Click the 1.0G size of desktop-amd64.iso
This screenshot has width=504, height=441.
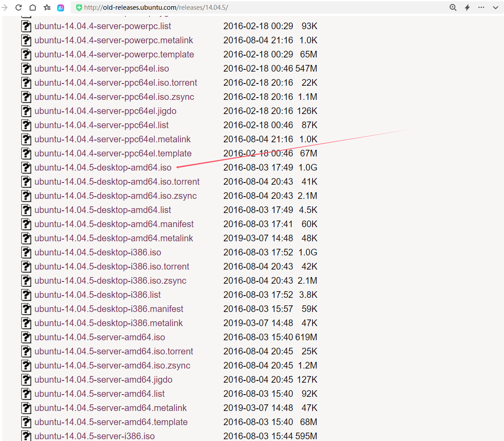(308, 167)
